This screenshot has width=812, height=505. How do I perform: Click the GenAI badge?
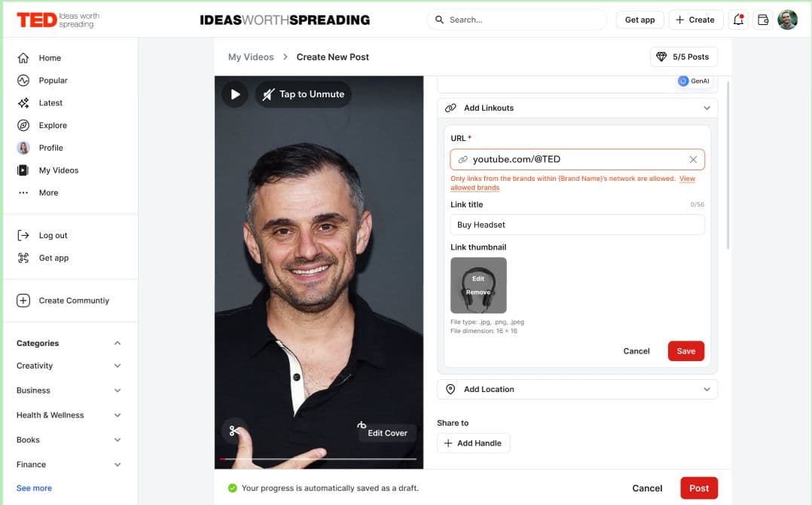point(694,81)
